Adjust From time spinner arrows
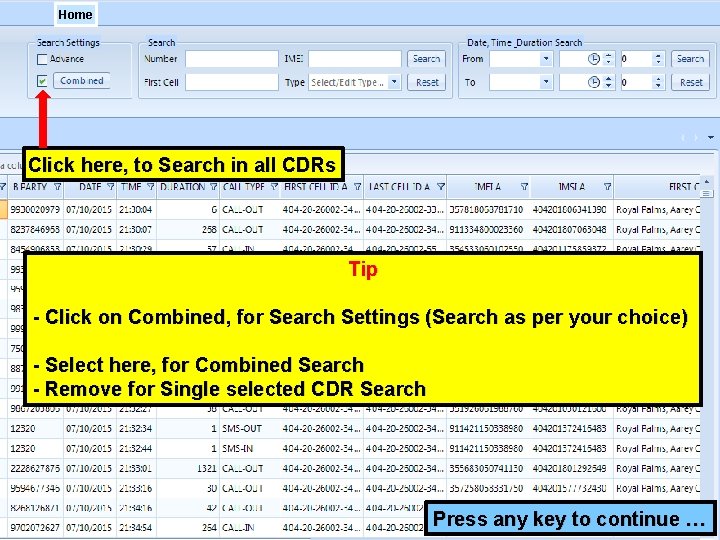 608,59
